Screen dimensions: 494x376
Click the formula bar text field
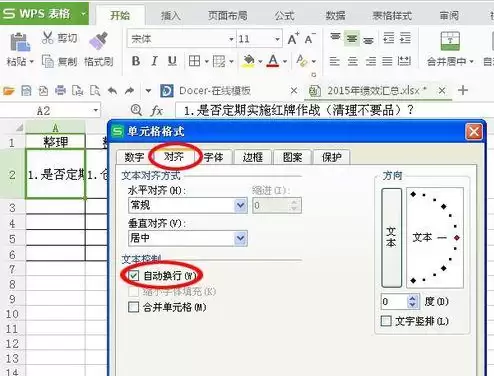[x=334, y=110]
